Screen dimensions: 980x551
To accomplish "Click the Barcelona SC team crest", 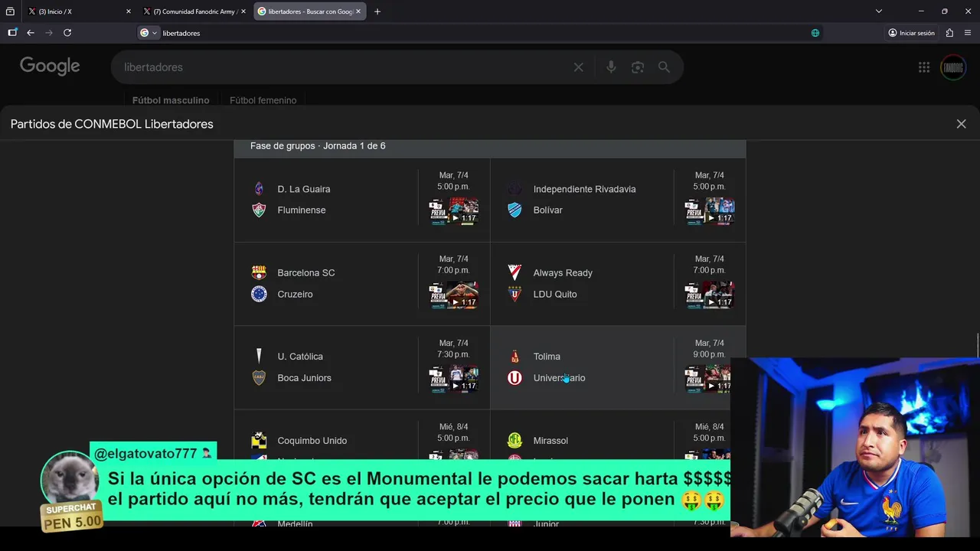I will [259, 272].
